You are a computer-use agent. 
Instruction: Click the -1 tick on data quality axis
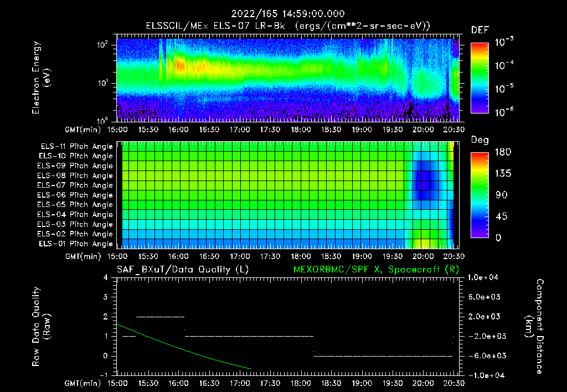click(104, 375)
